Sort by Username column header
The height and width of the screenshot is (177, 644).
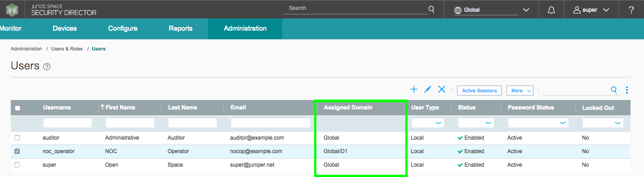pos(57,108)
